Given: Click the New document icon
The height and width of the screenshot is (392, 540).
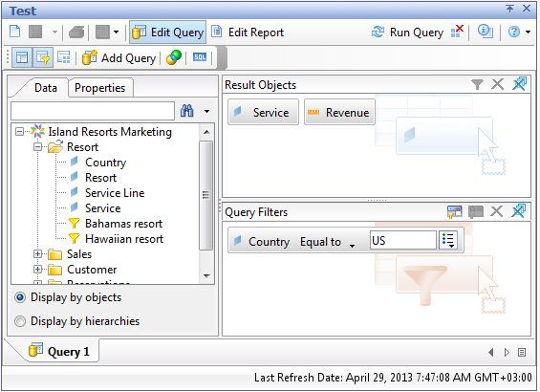Looking at the screenshot, I should point(14,33).
